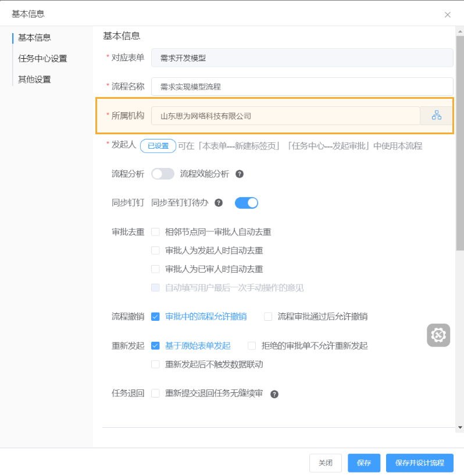Check 审批人为发起人时自动去重
Image resolution: width=464 pixels, height=476 pixels.
click(155, 250)
